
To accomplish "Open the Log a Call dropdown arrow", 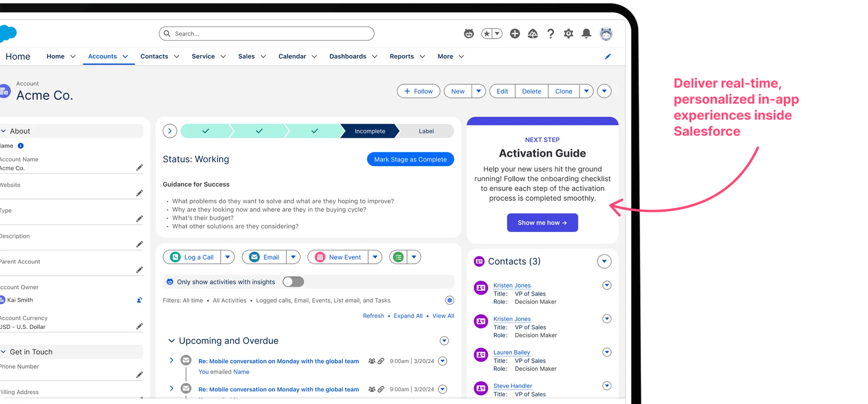I will (227, 257).
